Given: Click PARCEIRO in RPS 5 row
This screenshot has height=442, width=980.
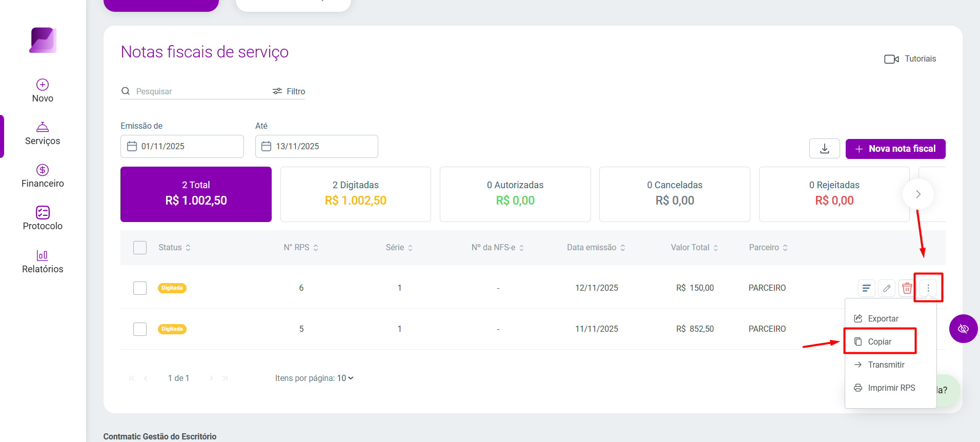Looking at the screenshot, I should [767, 329].
